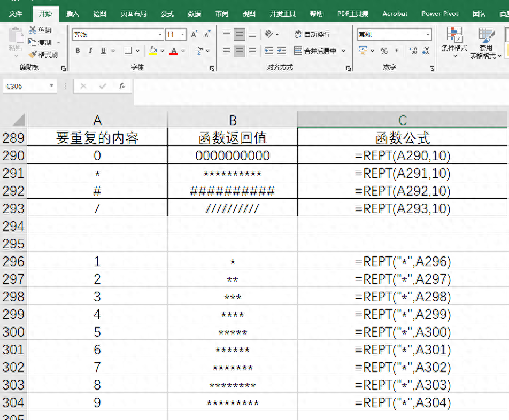Click the text orientation icon

click(269, 34)
